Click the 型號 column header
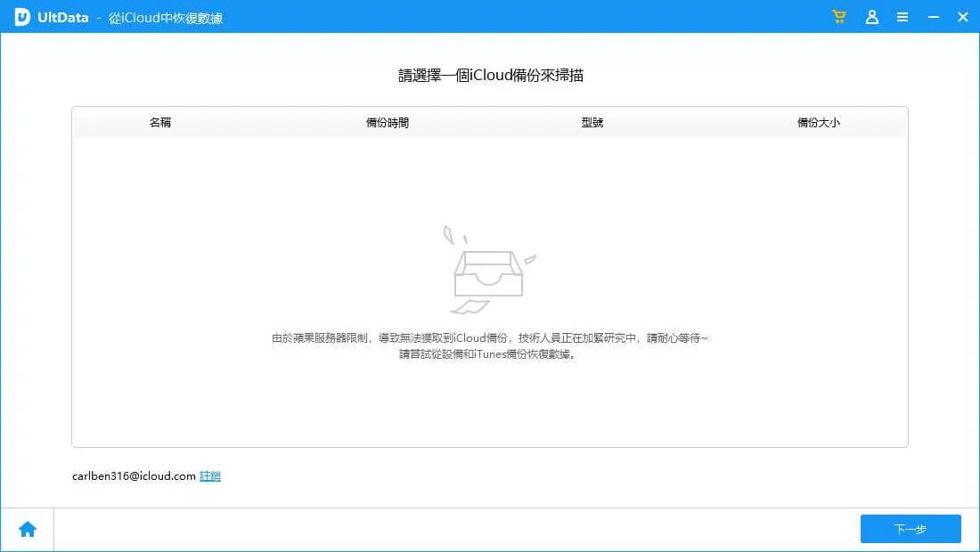This screenshot has height=552, width=980. pyautogui.click(x=592, y=122)
